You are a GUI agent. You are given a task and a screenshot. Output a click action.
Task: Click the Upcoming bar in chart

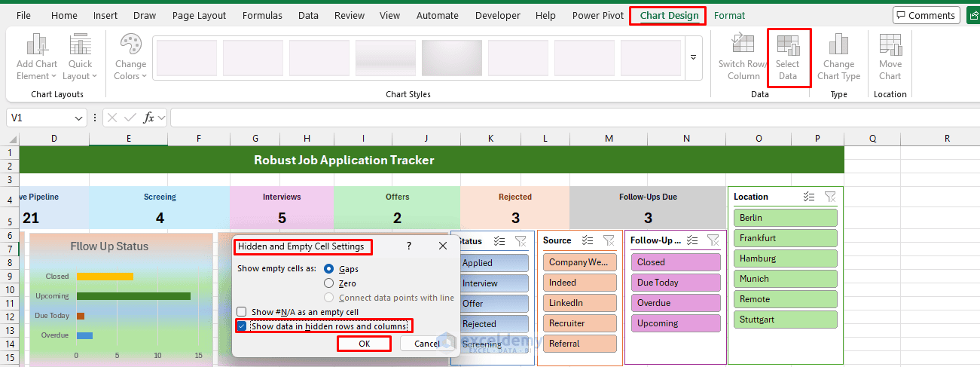pos(133,296)
